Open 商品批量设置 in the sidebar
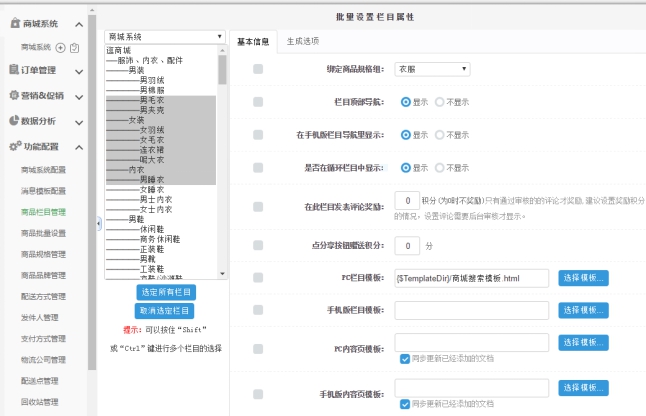The width and height of the screenshot is (646, 416). pyautogui.click(x=44, y=233)
